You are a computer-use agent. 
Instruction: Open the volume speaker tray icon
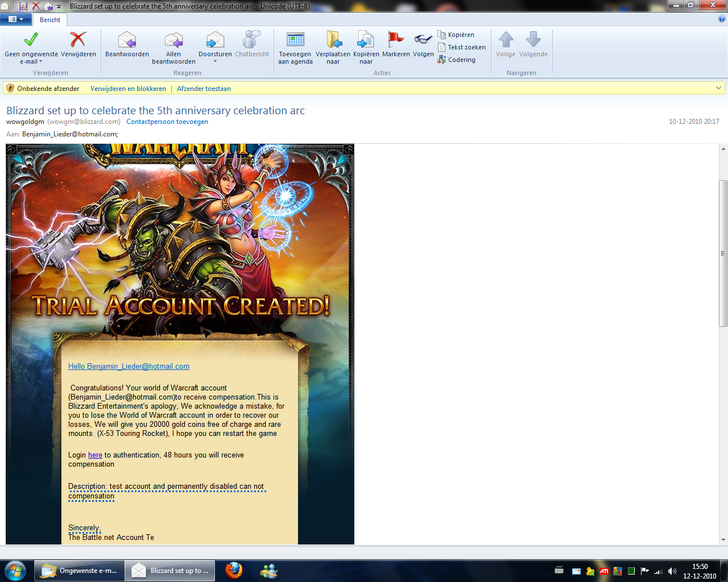point(672,571)
